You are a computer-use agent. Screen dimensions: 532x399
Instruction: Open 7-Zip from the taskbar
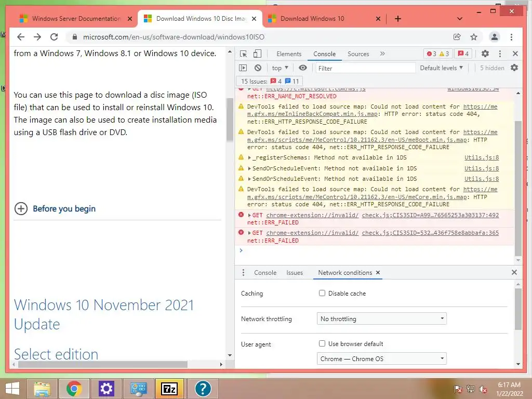(169, 389)
